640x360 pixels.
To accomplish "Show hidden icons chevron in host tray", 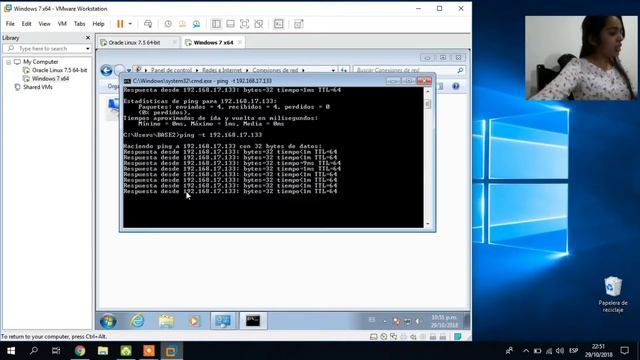I will 526,351.
